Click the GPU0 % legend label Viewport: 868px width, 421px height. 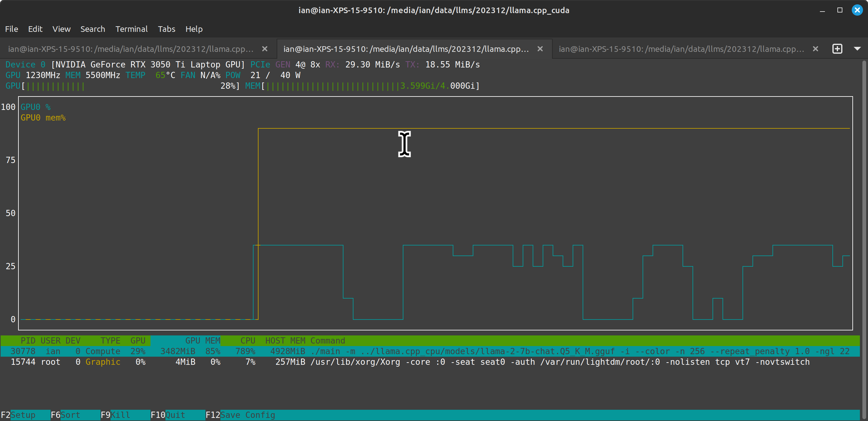tap(35, 107)
